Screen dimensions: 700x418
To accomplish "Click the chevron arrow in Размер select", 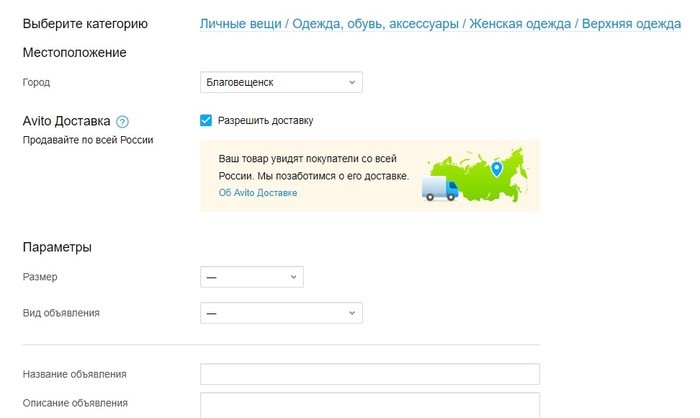I will 293,277.
